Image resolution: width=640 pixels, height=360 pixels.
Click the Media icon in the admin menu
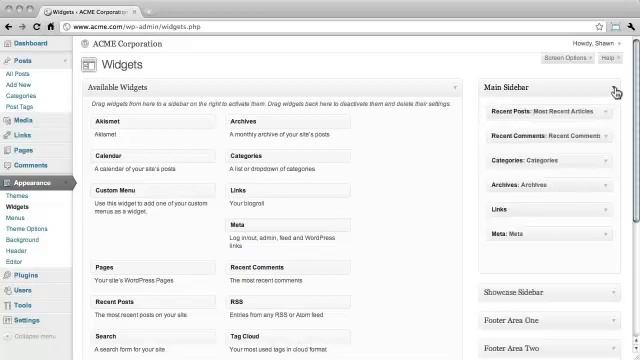[7, 120]
